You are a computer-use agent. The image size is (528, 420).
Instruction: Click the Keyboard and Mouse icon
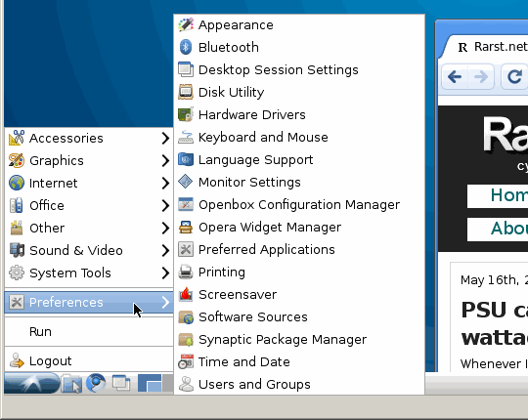pyautogui.click(x=186, y=137)
